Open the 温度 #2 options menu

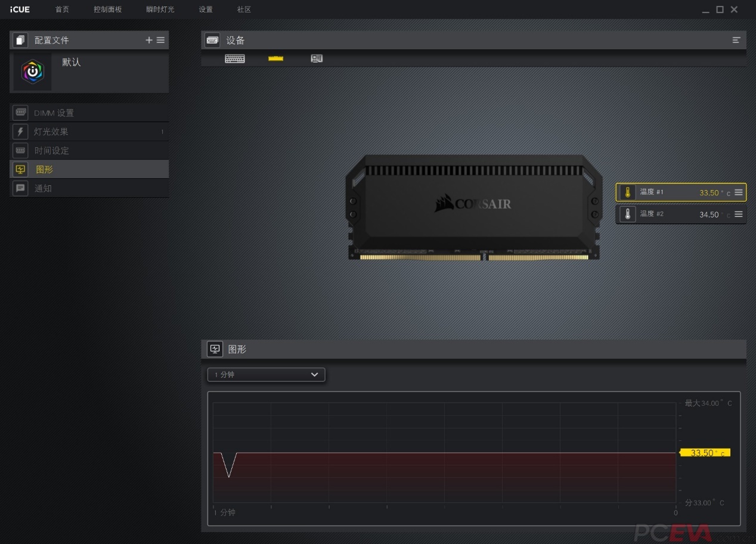[738, 214]
